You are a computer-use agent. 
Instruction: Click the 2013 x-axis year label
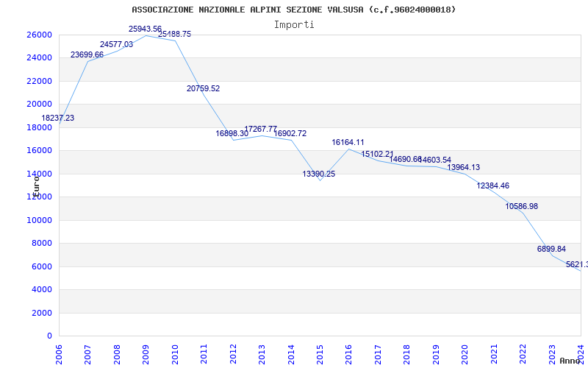262,354
